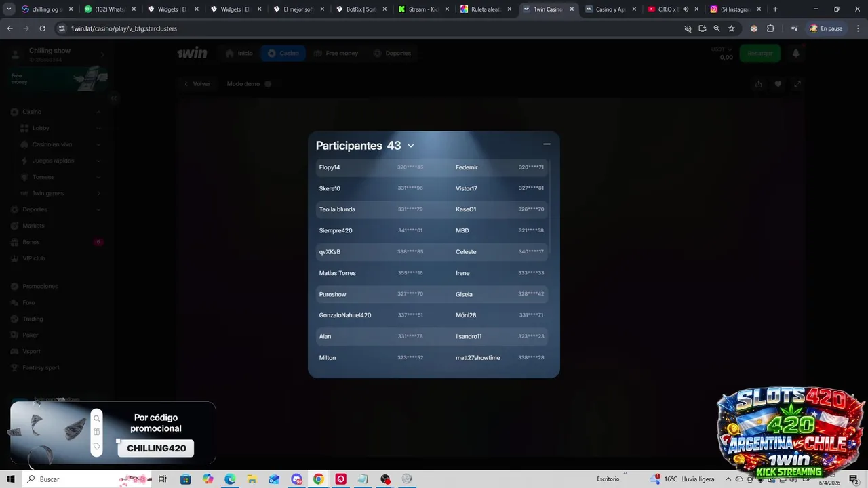Screen dimensions: 868x488
Task: Expand the Participantes 43 dropdown chevron
Action: pos(410,146)
